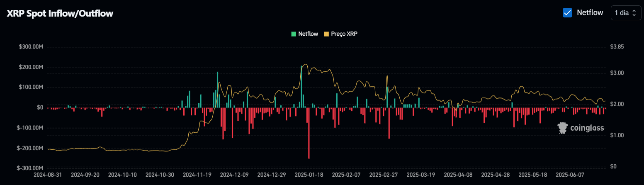Click the 2025-04-28 date label
644x185 pixels.
click(496, 175)
